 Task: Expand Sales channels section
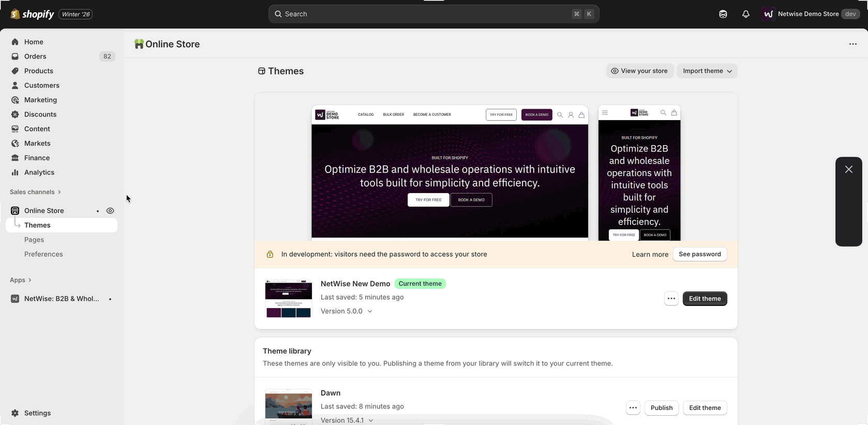click(35, 192)
